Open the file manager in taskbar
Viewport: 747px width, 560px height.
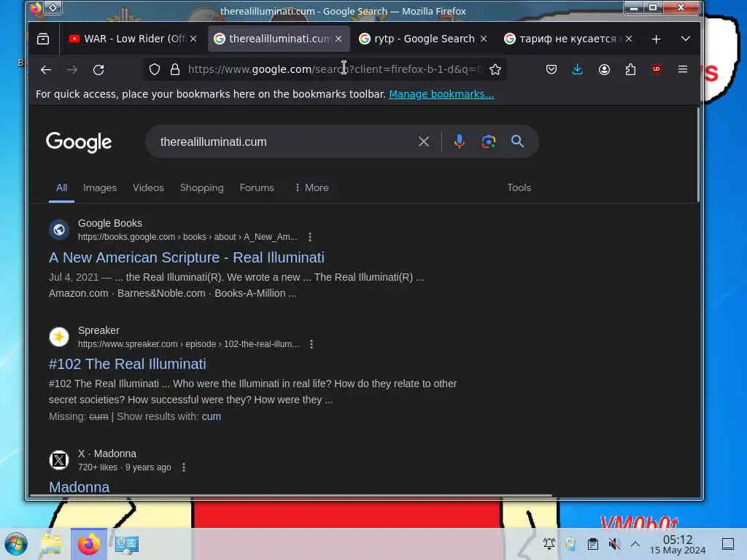coord(51,544)
